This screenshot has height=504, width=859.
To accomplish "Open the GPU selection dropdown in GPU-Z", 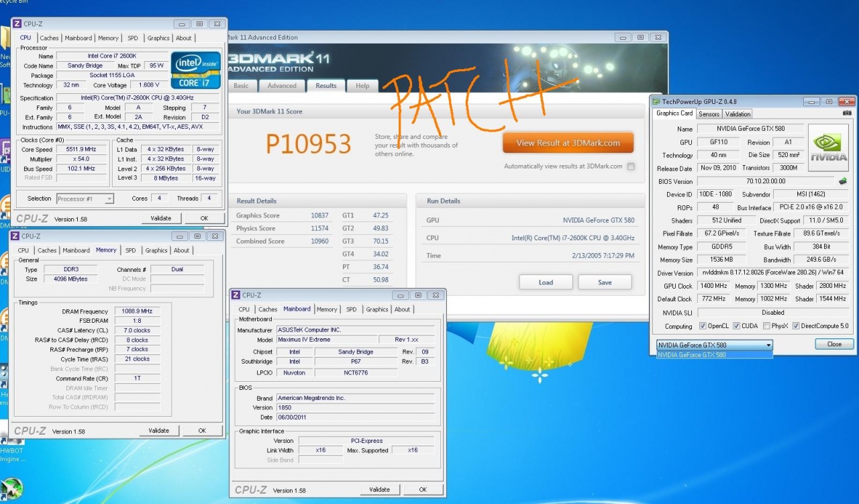I will click(x=714, y=345).
